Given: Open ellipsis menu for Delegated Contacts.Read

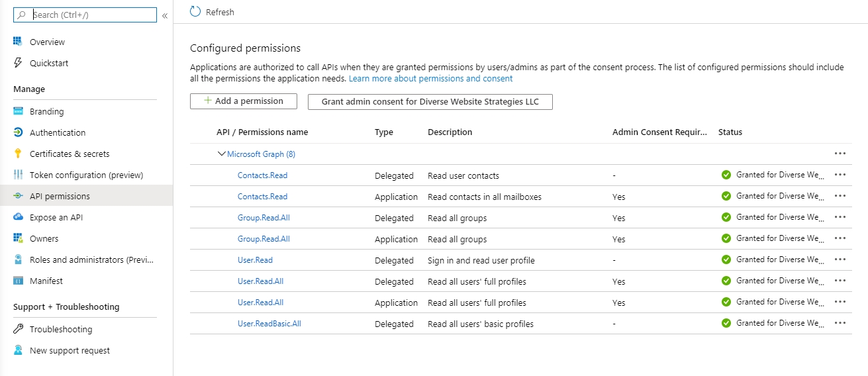Looking at the screenshot, I should click(840, 175).
